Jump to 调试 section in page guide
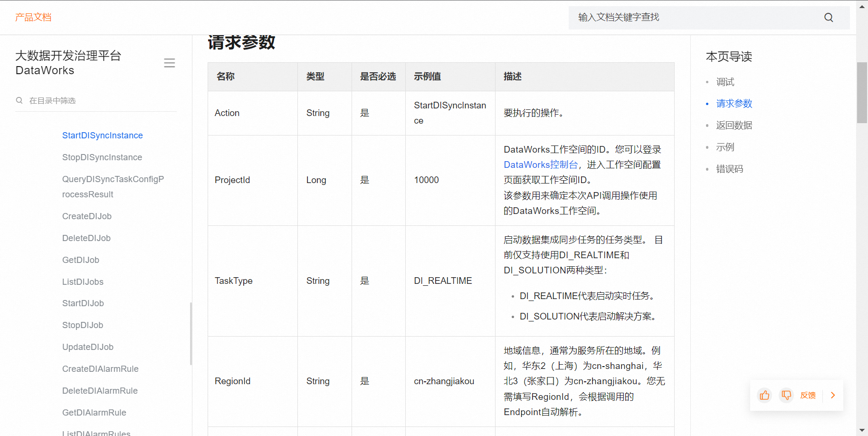 coord(725,82)
